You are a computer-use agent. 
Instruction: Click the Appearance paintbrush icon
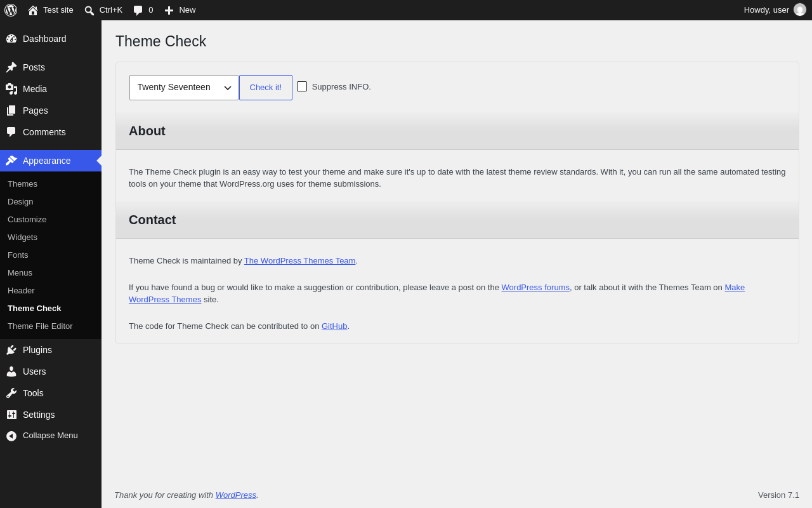coord(11,161)
